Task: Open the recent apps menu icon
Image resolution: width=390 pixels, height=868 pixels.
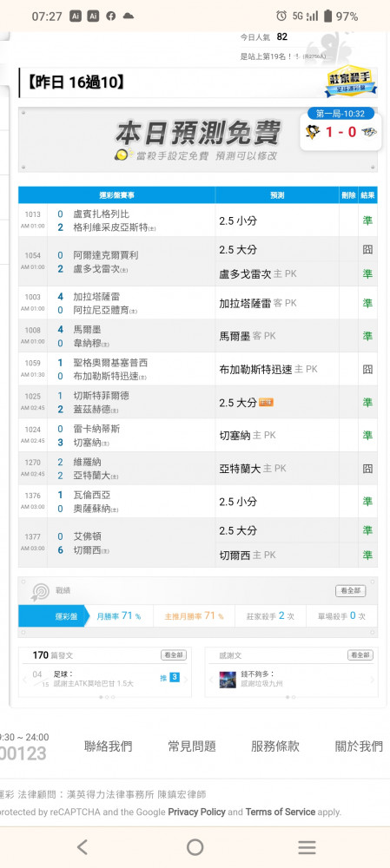Action: click(x=307, y=847)
